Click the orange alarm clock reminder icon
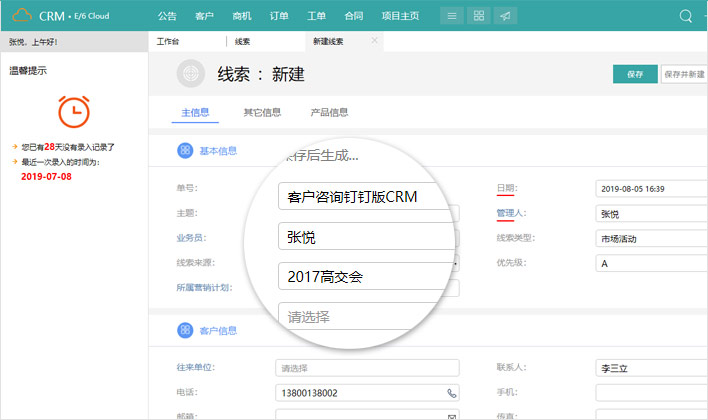This screenshot has height=420, width=708. coord(71,111)
